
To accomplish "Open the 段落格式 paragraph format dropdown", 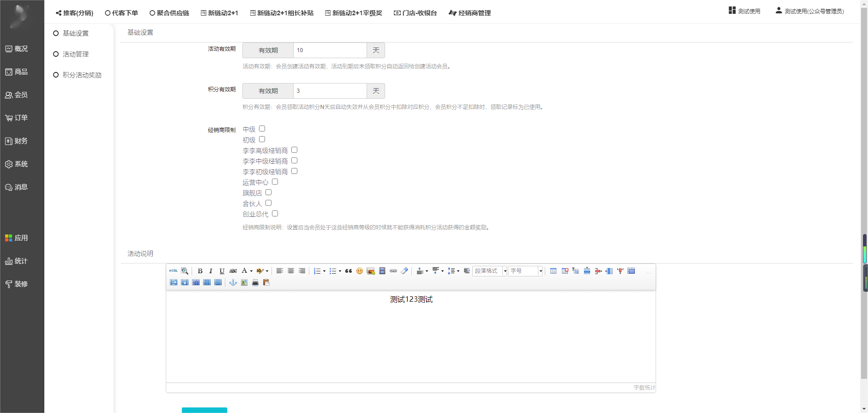I will [505, 271].
